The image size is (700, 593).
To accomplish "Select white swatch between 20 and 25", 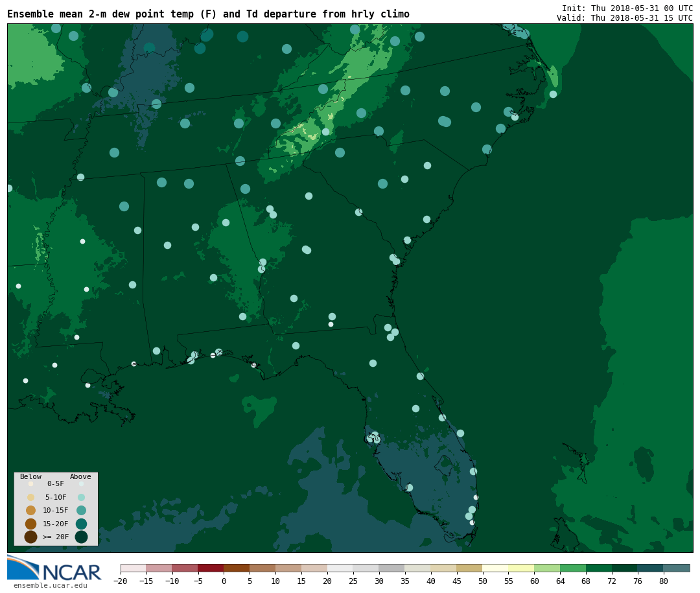I will point(340,568).
